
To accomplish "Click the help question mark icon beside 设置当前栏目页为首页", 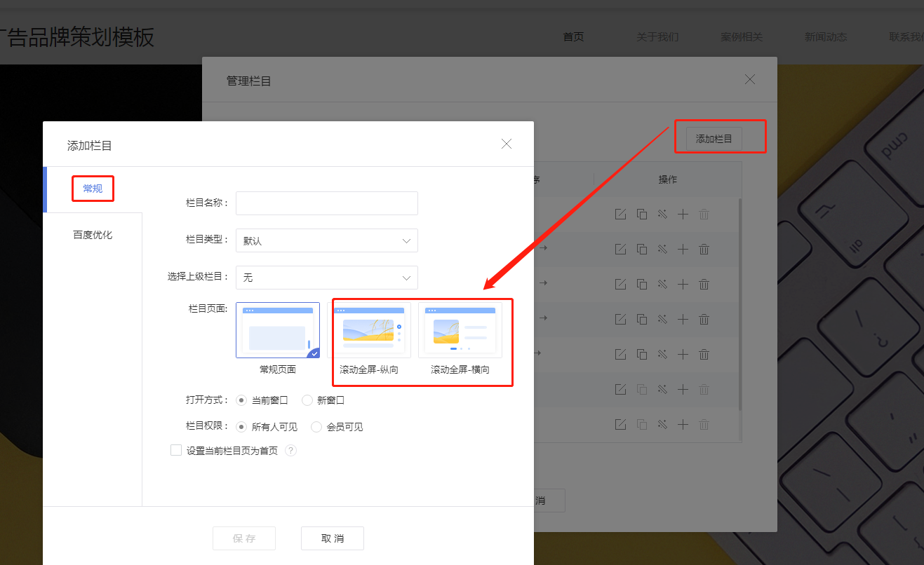I will click(290, 451).
